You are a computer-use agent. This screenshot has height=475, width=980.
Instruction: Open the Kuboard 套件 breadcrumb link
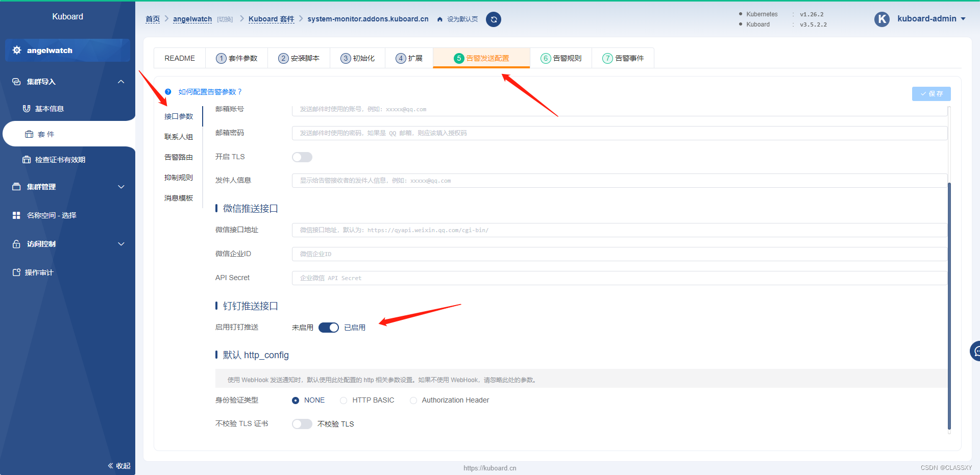pos(272,19)
